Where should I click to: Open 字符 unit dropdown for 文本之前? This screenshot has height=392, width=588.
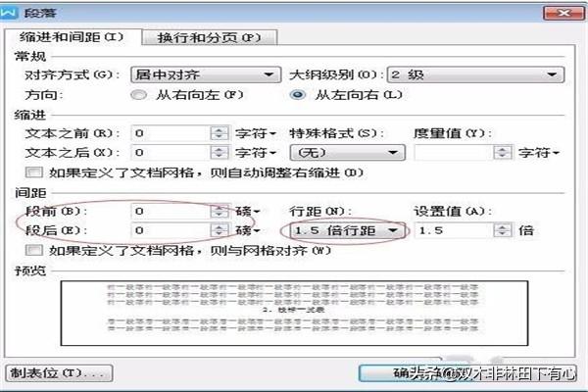tap(256, 133)
